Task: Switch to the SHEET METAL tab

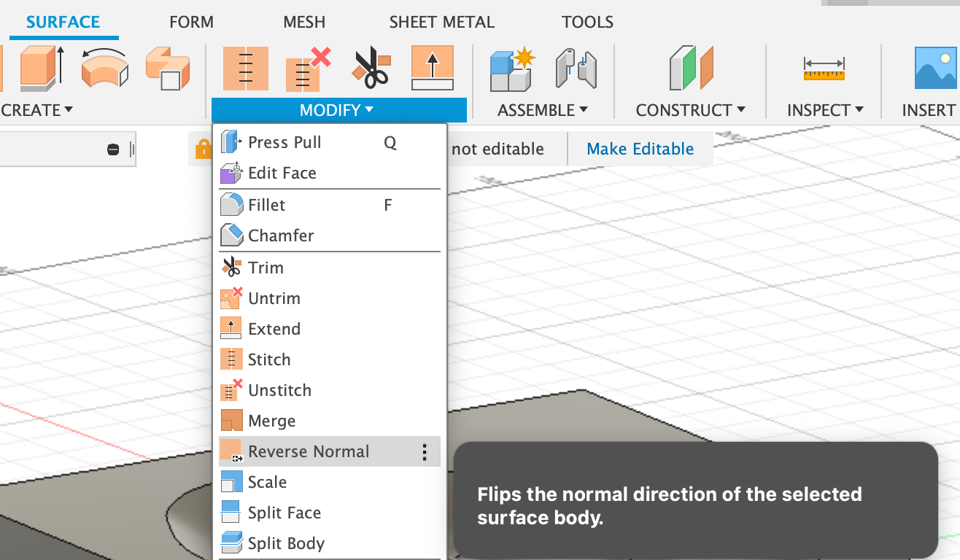Action: (441, 22)
